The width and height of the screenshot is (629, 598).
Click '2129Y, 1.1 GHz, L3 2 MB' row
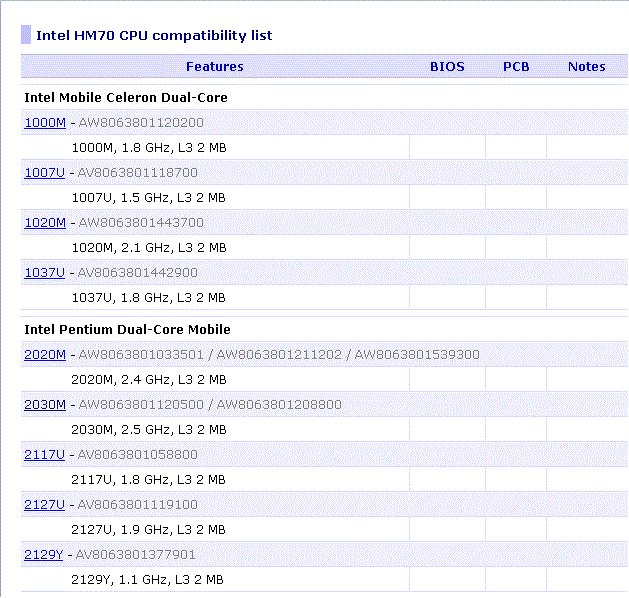(324, 579)
